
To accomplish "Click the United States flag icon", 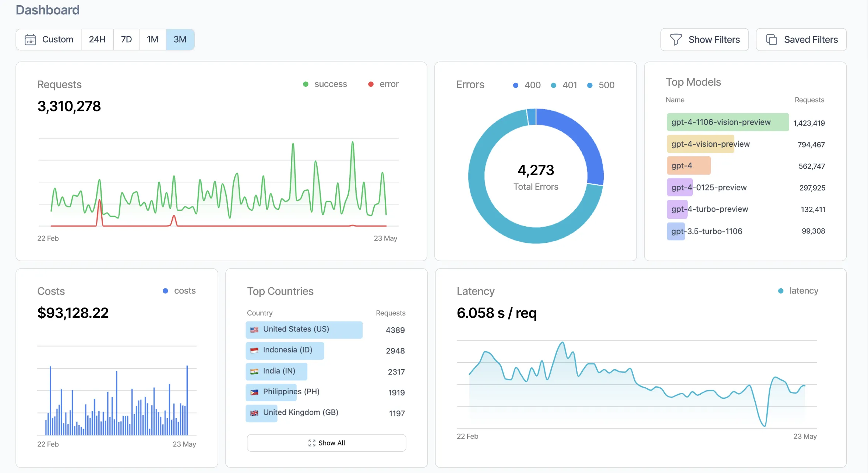I will pyautogui.click(x=255, y=329).
